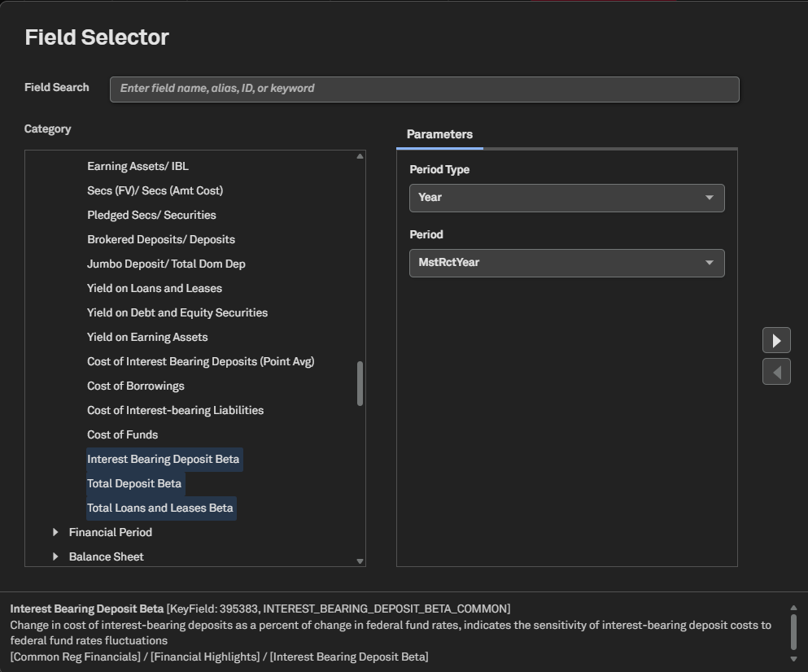The width and height of the screenshot is (808, 672).
Task: Select Total Deposit Beta field
Action: coord(134,483)
